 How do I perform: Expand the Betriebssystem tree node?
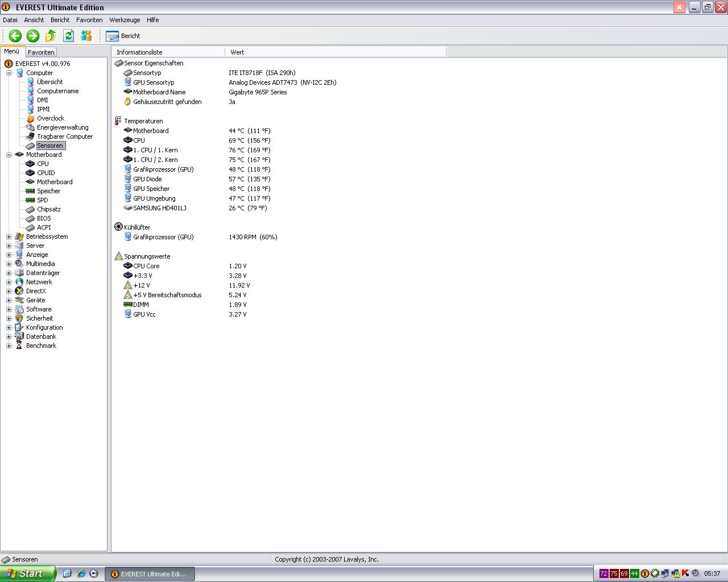click(x=9, y=236)
